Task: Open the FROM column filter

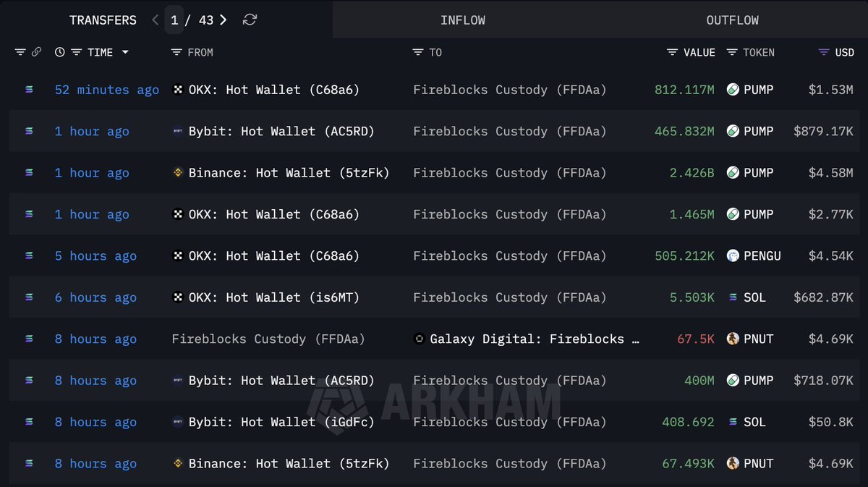Action: [x=176, y=52]
